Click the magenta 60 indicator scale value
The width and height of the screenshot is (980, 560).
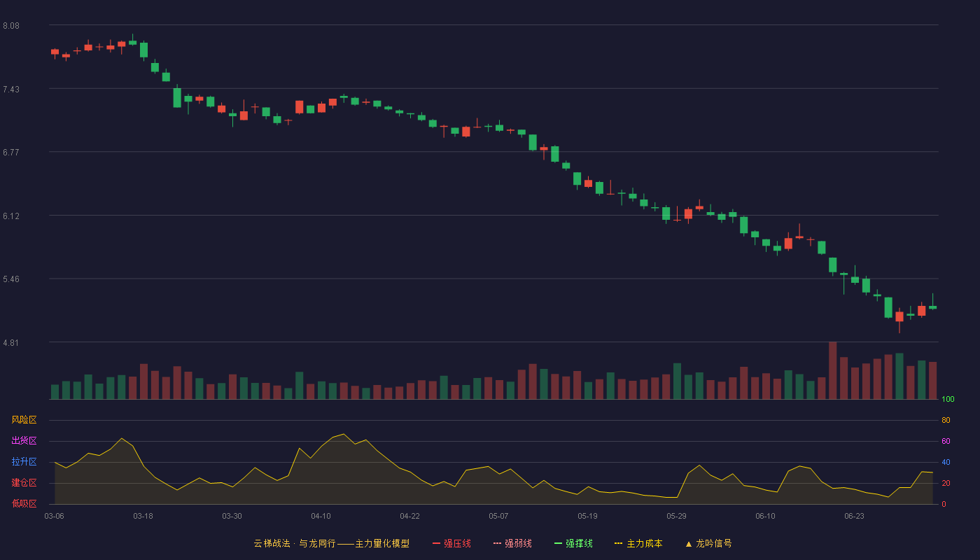tap(946, 441)
